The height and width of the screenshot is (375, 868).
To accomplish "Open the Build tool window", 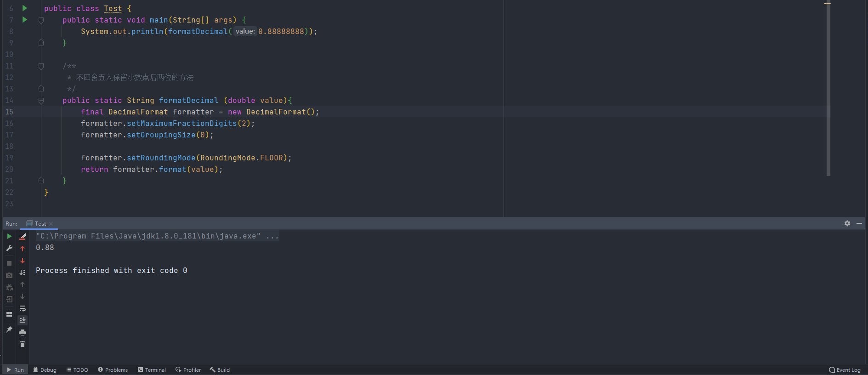I will coord(220,370).
